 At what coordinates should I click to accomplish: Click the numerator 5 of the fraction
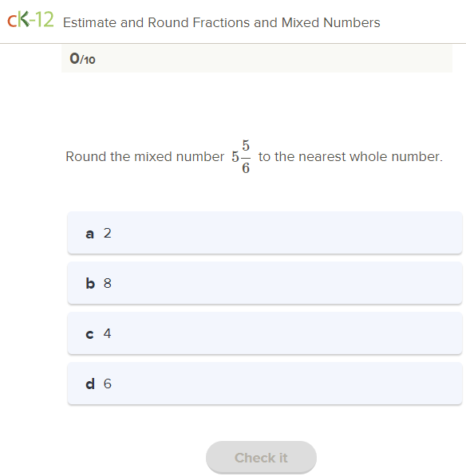pyautogui.click(x=246, y=145)
